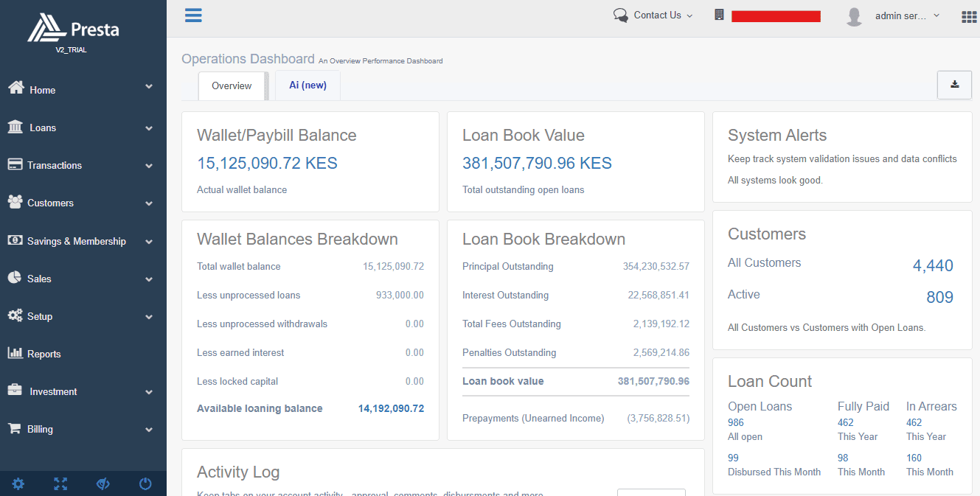Click the Contact Us link
Screen dimensions: 980x496
[658, 15]
